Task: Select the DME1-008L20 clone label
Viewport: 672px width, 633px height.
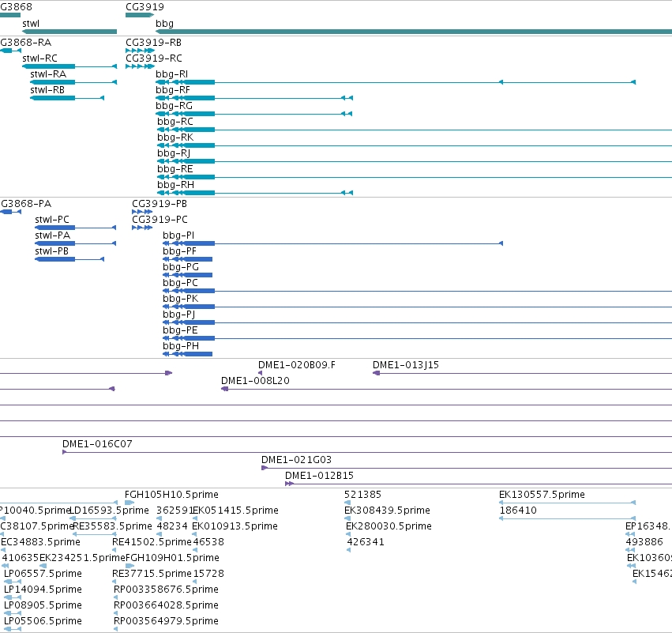Action: coord(255,381)
